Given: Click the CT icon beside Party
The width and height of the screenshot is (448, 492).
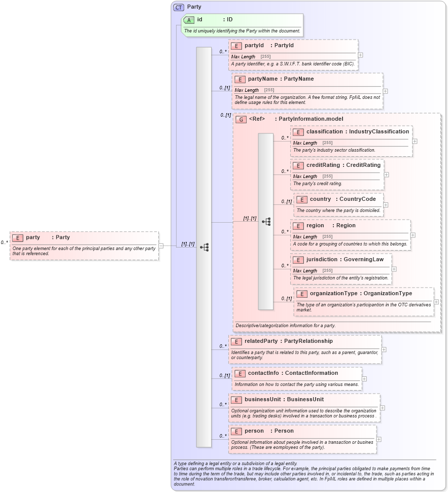Looking at the screenshot, I should click(179, 7).
